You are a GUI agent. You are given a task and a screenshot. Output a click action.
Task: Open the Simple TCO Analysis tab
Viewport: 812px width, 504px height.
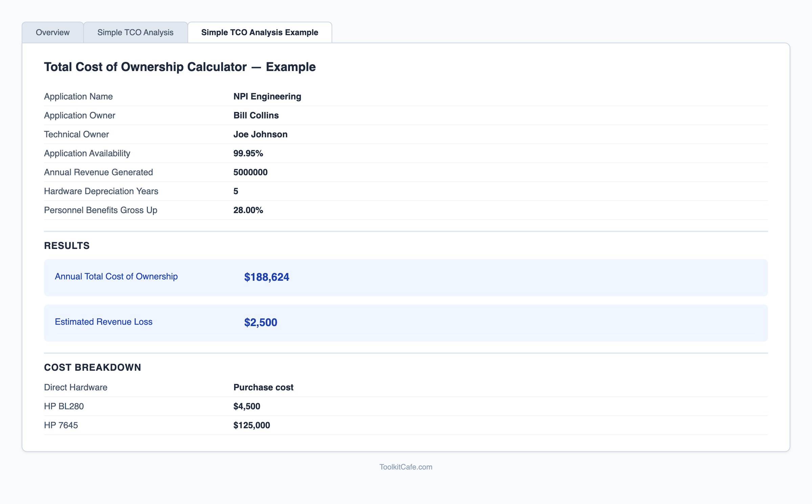pyautogui.click(x=135, y=32)
